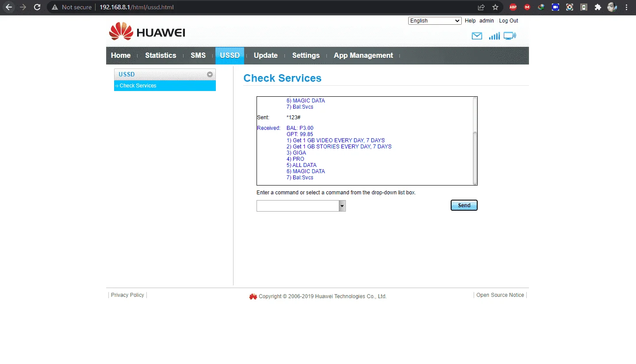Focus the USSD command input field

coord(298,206)
